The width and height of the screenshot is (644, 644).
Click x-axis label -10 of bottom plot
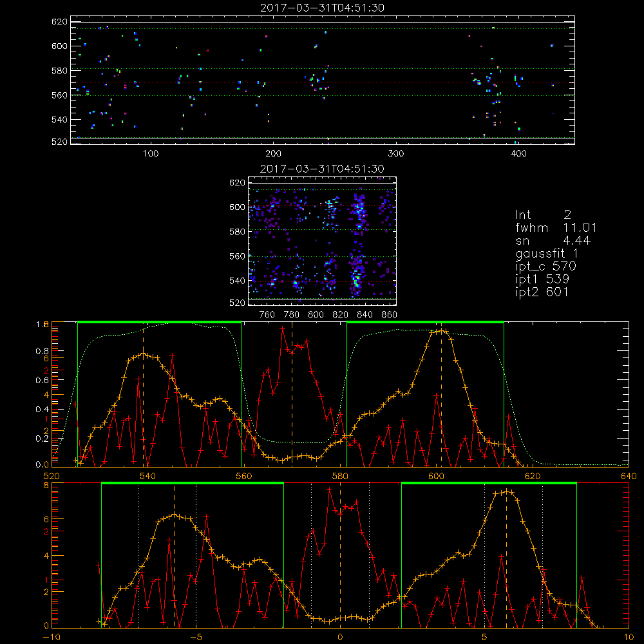[52, 638]
